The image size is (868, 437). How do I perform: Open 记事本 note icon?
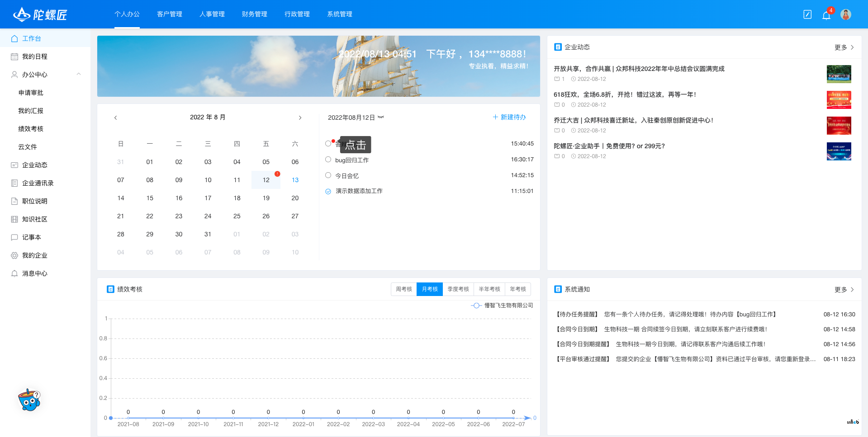click(x=14, y=237)
